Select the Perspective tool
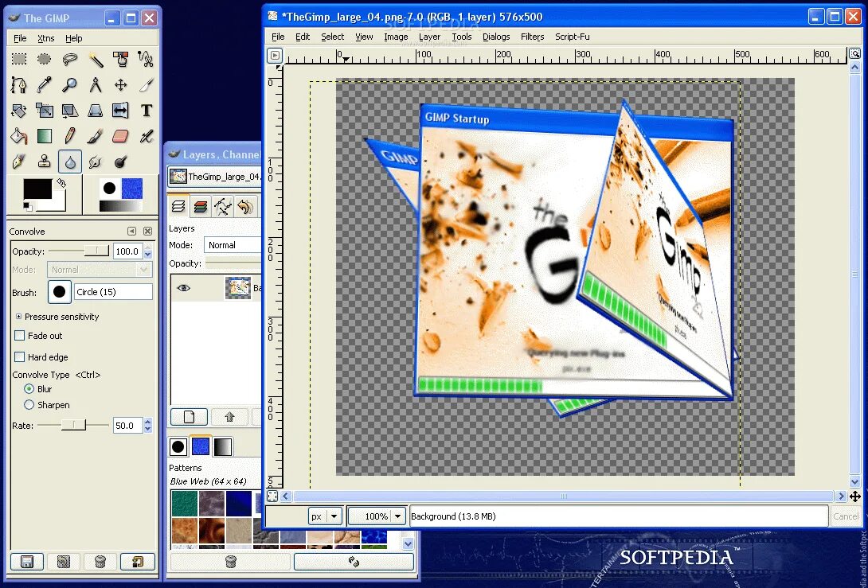868x588 pixels. 96,110
